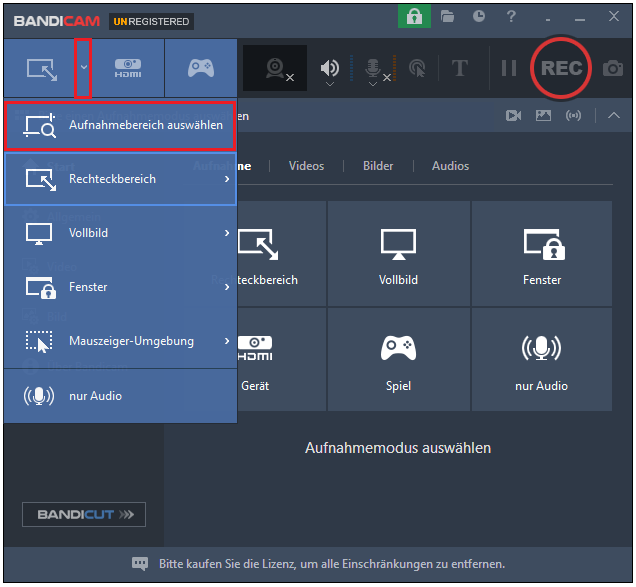Open the Videos tab
The width and height of the screenshot is (636, 587).
coord(306,166)
